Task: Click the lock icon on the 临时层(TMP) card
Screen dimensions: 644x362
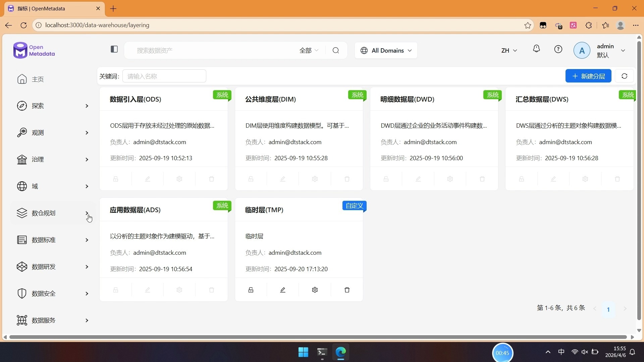Action: (x=251, y=290)
